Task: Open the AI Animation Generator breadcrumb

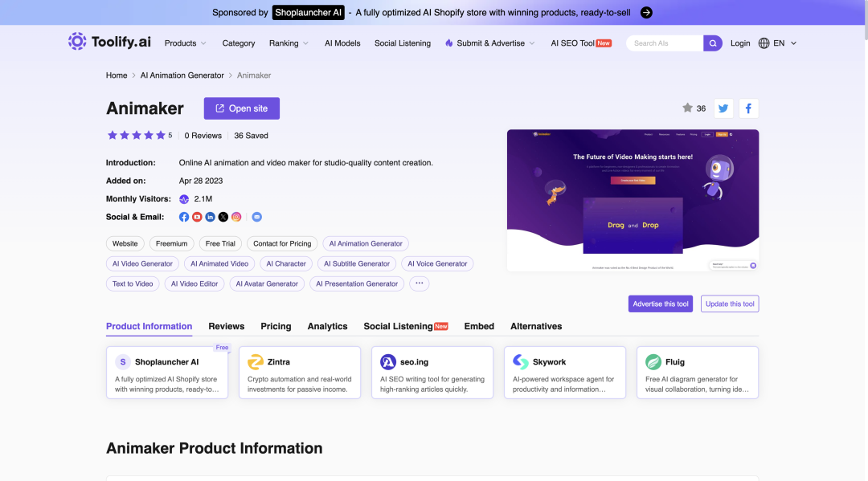Action: click(x=182, y=75)
